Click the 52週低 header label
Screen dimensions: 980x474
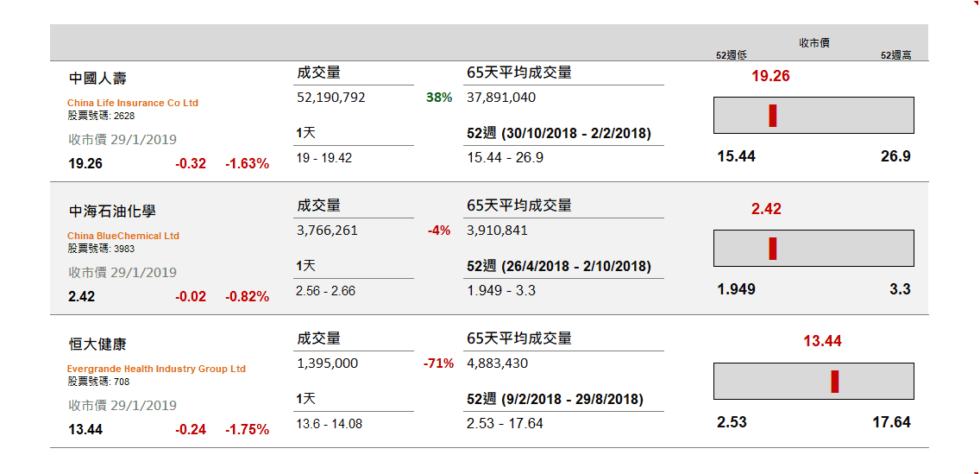click(x=731, y=54)
